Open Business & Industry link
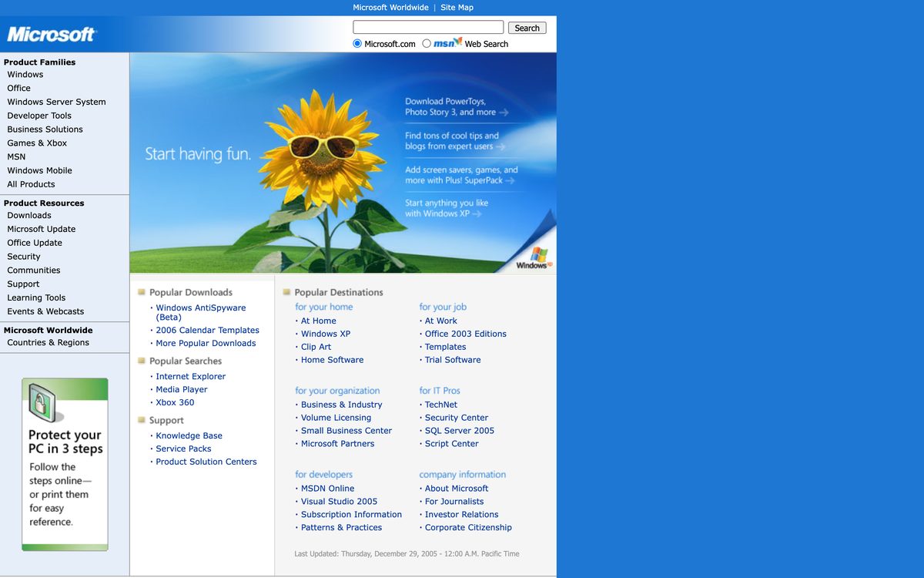 [x=341, y=405]
